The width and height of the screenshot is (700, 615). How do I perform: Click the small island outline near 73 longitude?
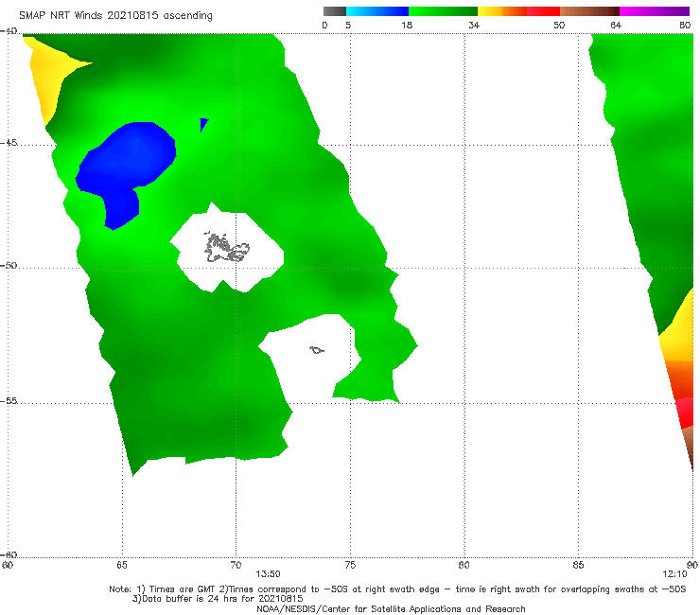point(317,350)
